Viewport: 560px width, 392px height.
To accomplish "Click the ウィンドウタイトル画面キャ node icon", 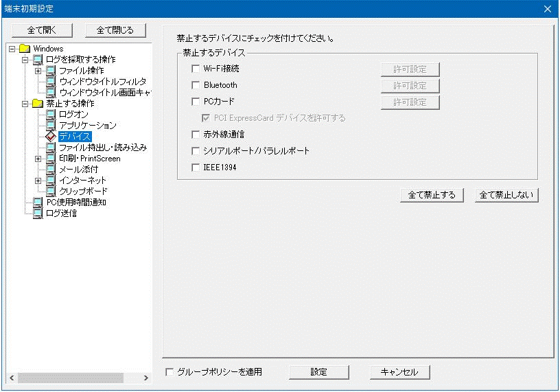I will click(x=51, y=92).
